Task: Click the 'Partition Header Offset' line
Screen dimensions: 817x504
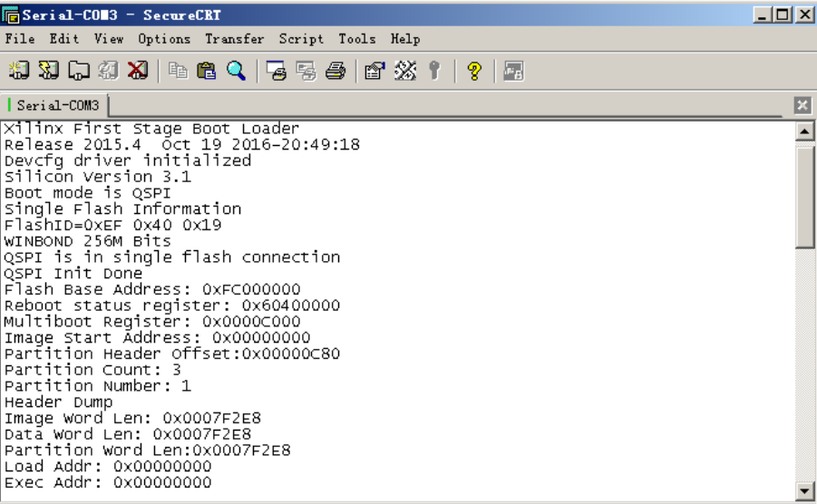Action: pyautogui.click(x=172, y=354)
